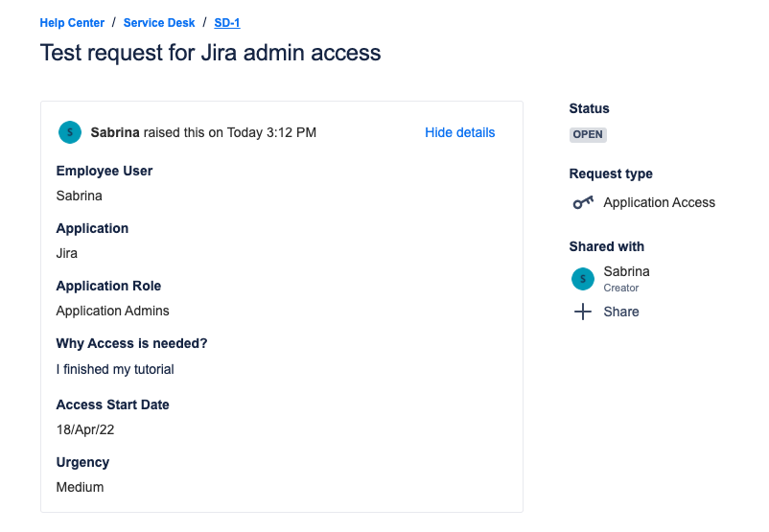Click Sabrina's avatar in the request header

[x=70, y=132]
